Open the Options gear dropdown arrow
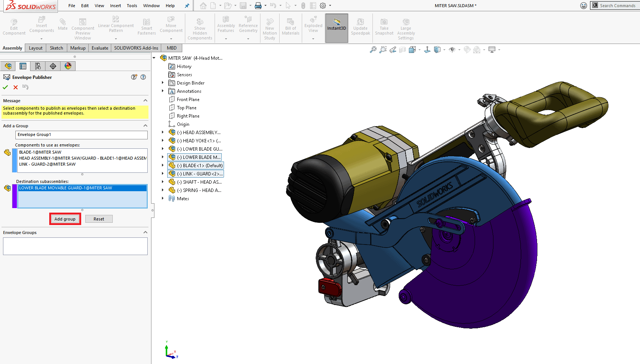This screenshot has width=640, height=364. tap(330, 6)
